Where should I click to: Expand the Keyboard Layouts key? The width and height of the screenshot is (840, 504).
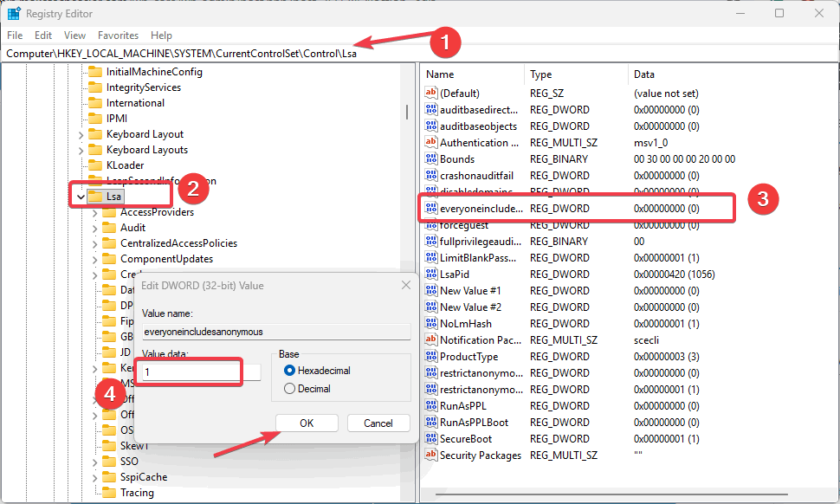pyautogui.click(x=81, y=150)
